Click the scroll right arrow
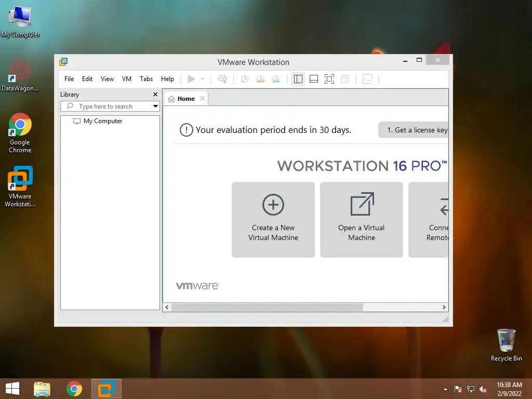532x399 pixels. (444, 308)
